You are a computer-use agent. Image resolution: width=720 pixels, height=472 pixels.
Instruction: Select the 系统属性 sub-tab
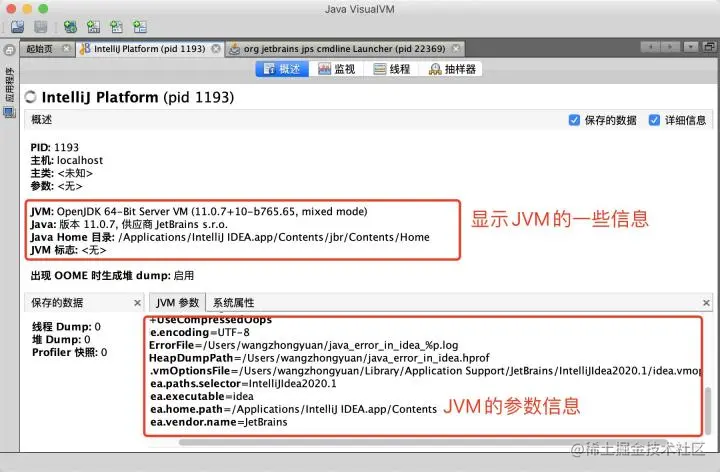[233, 303]
